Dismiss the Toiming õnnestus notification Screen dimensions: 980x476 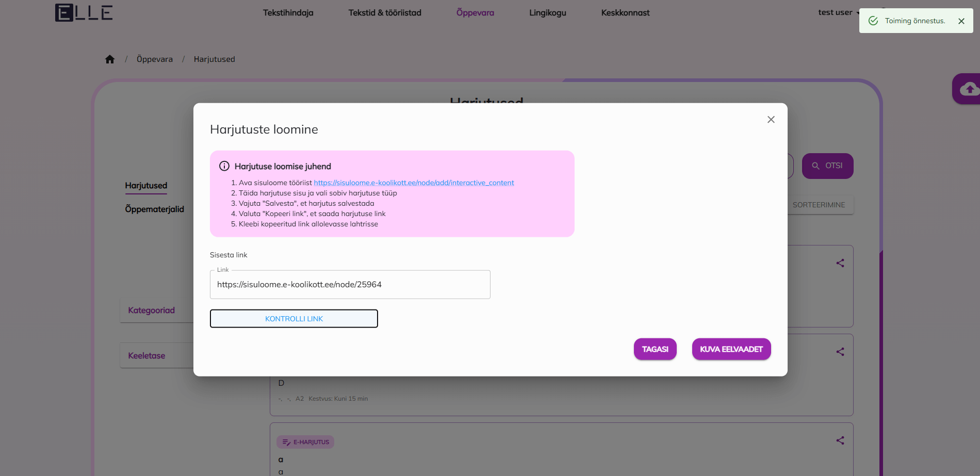pyautogui.click(x=961, y=21)
